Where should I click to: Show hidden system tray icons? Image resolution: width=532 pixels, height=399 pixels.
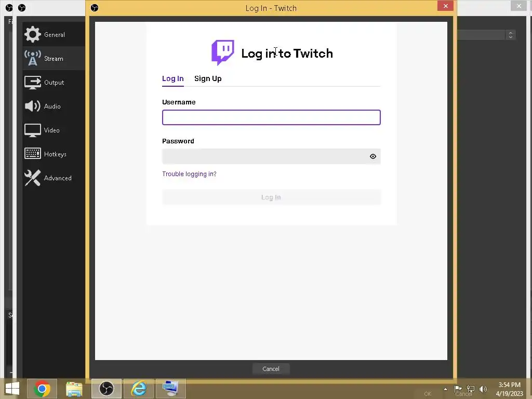coord(445,389)
